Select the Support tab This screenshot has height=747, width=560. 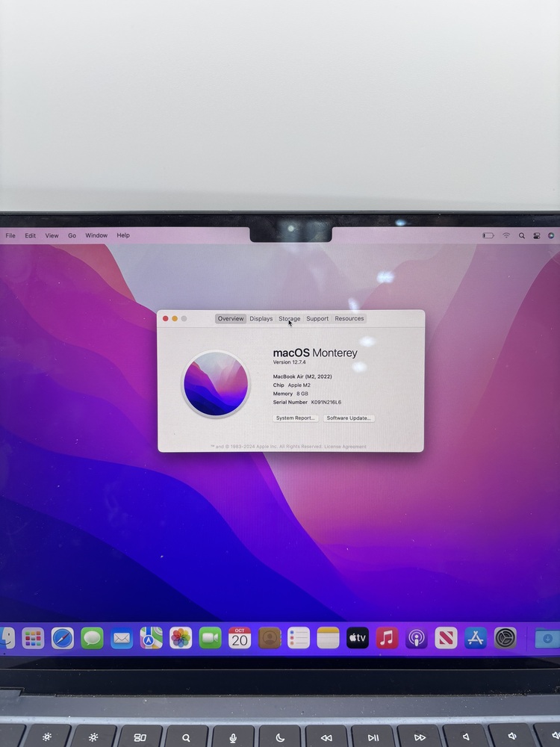coord(317,319)
